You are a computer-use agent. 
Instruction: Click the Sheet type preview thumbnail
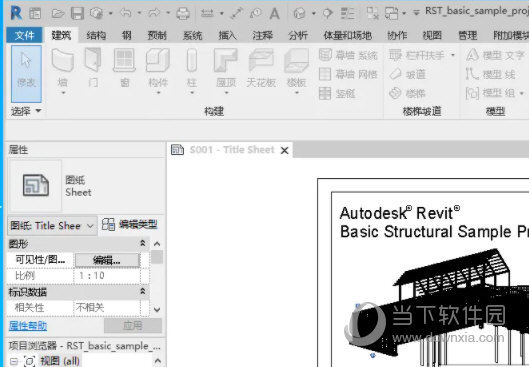click(36, 185)
